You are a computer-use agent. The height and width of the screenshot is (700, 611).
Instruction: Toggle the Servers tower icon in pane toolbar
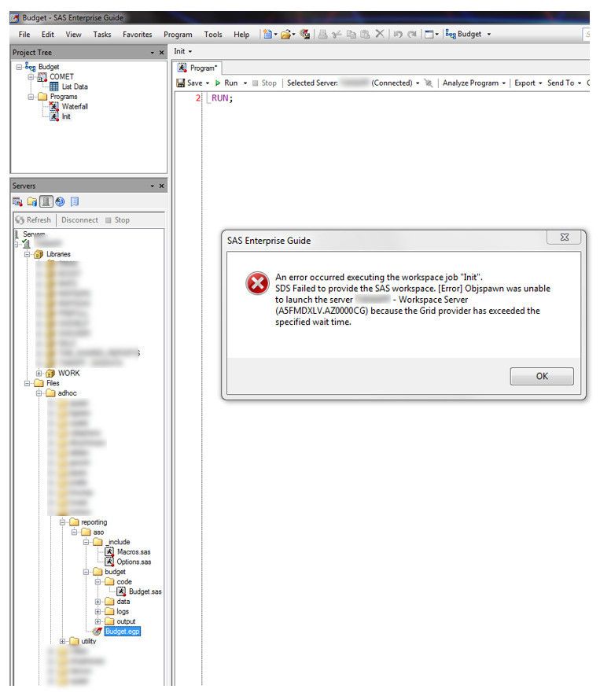pos(46,202)
